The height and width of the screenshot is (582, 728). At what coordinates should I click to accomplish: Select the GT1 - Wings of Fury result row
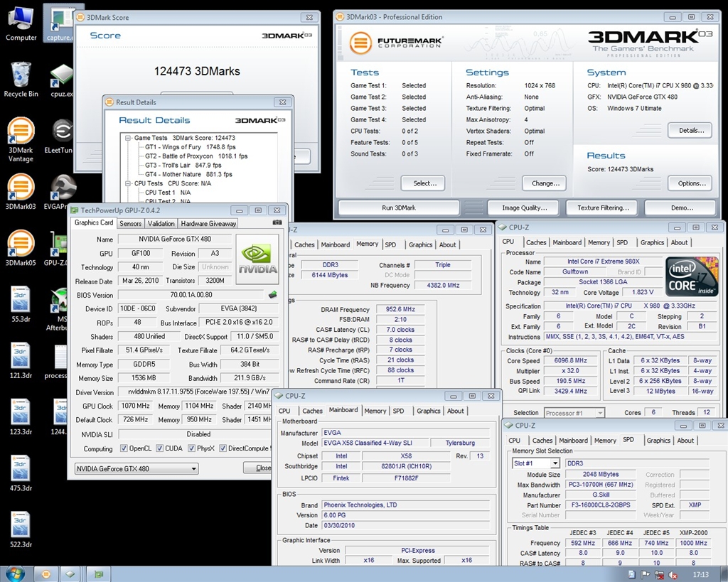point(191,147)
